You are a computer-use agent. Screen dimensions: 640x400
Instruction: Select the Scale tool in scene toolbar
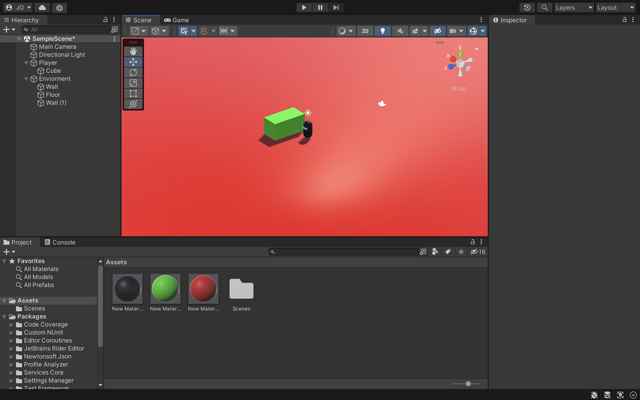point(133,83)
